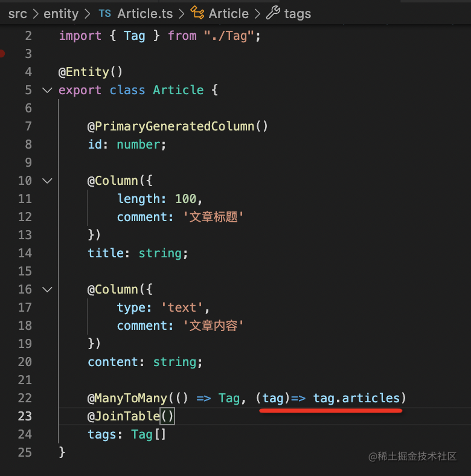Open the entity folder breadcrumb
This screenshot has height=476, width=471.
[61, 13]
